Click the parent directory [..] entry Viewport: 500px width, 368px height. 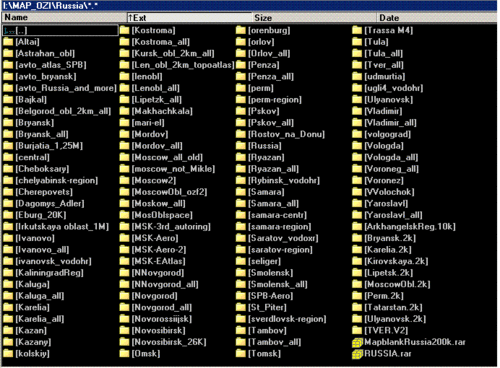pyautogui.click(x=60, y=30)
